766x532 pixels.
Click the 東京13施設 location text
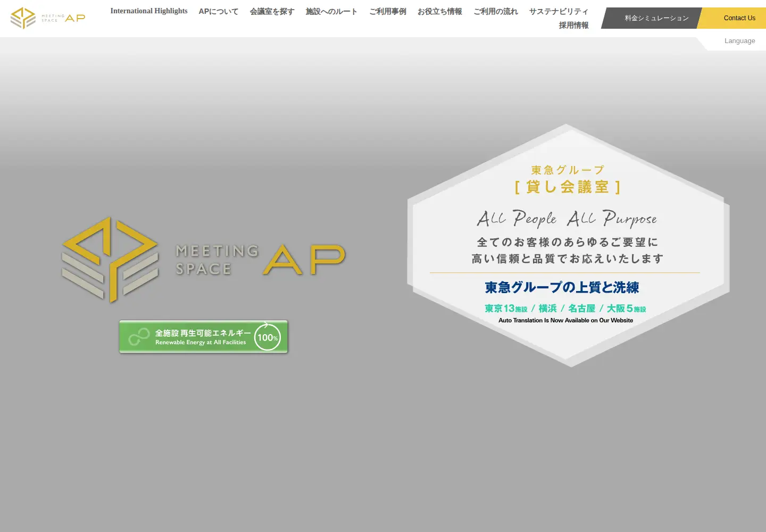pyautogui.click(x=506, y=309)
